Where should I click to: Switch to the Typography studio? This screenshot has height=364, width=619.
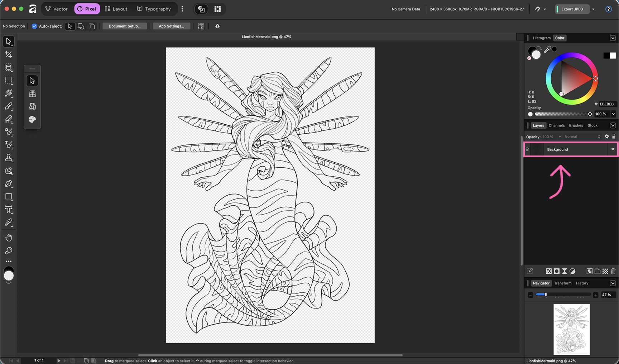154,9
